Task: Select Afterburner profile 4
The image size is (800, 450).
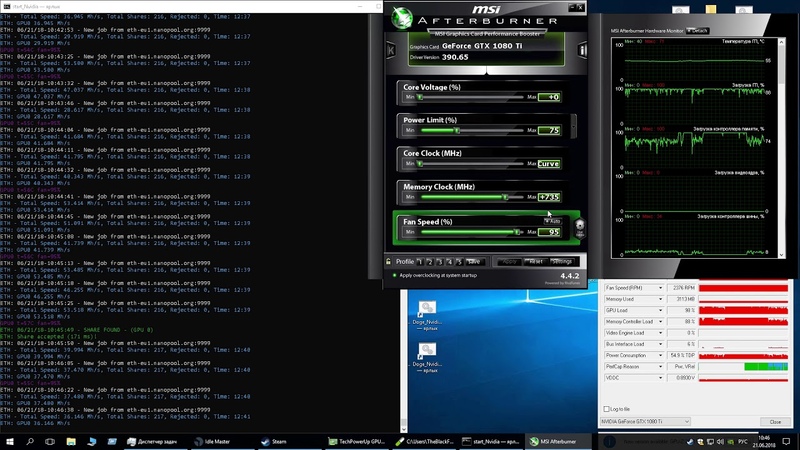Action: pos(449,262)
